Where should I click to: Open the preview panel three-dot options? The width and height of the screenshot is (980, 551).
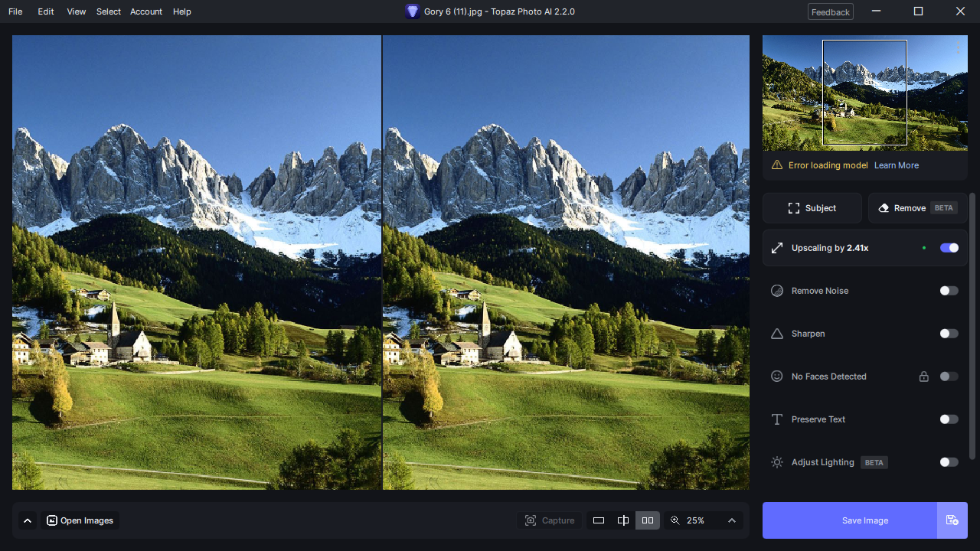958,47
